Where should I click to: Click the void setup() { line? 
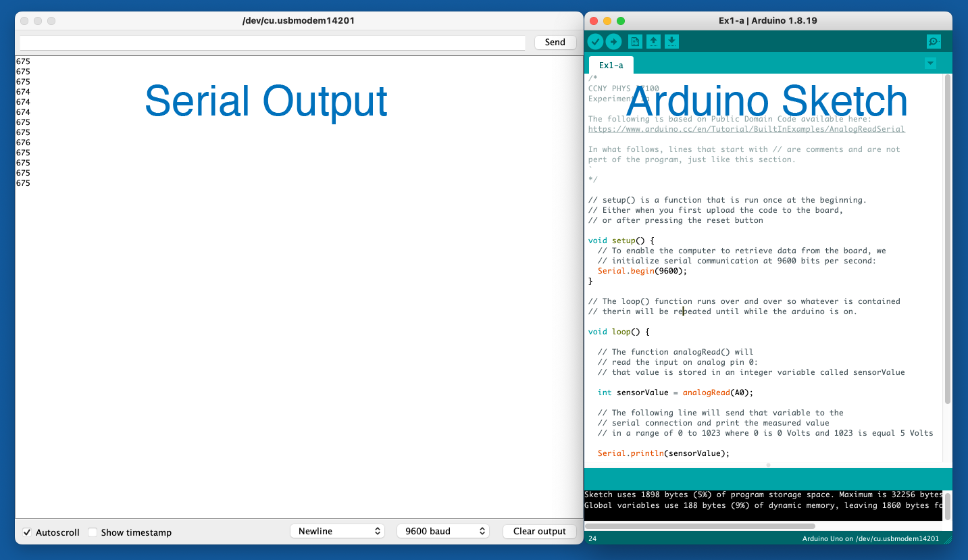621,240
